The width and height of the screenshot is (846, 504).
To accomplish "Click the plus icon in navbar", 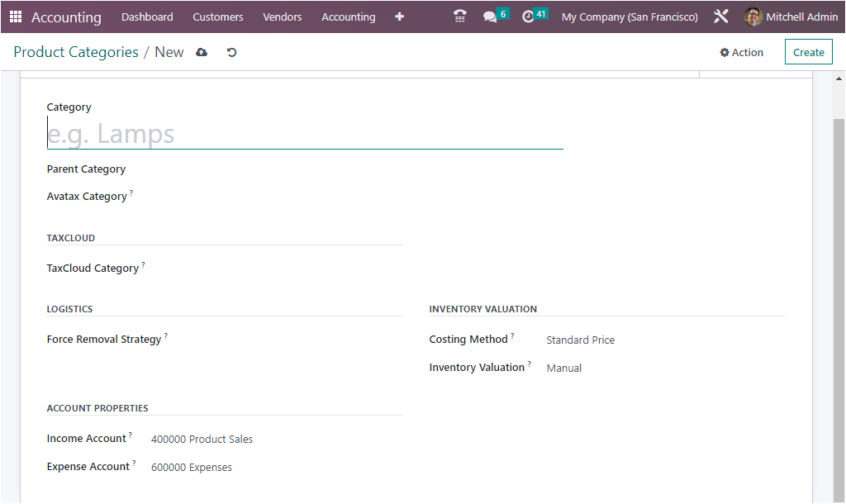I will coord(399,17).
